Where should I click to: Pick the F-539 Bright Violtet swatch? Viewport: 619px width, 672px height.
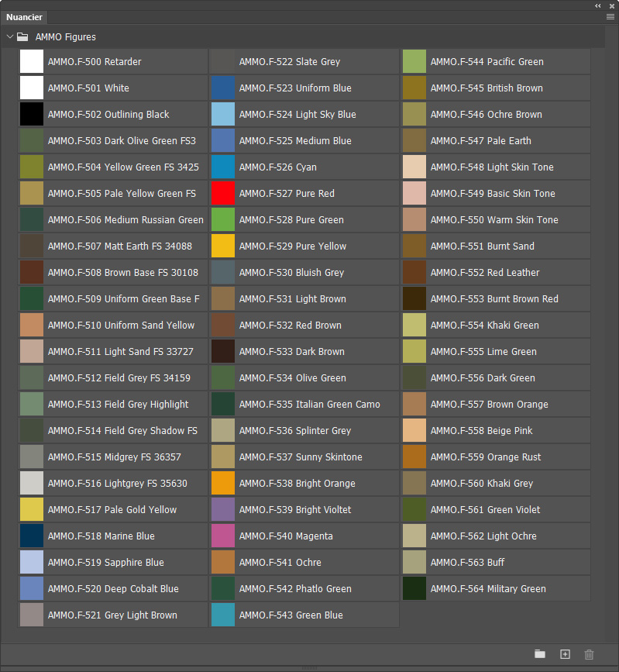pos(223,509)
